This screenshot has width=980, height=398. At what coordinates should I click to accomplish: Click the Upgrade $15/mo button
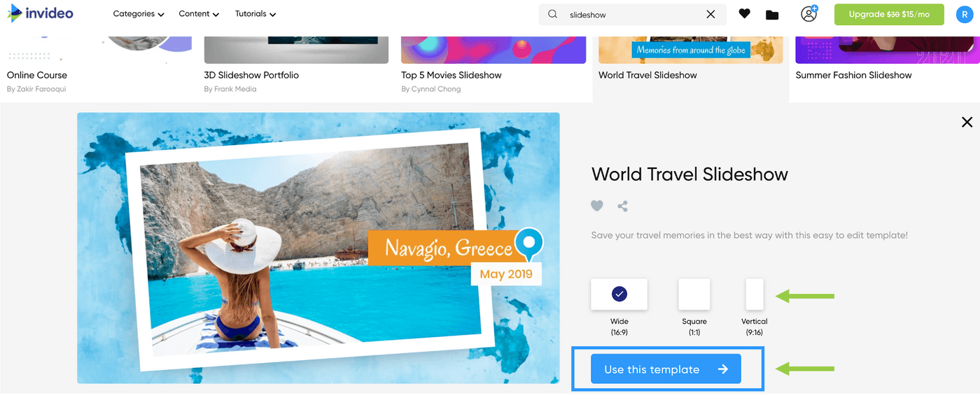(889, 14)
